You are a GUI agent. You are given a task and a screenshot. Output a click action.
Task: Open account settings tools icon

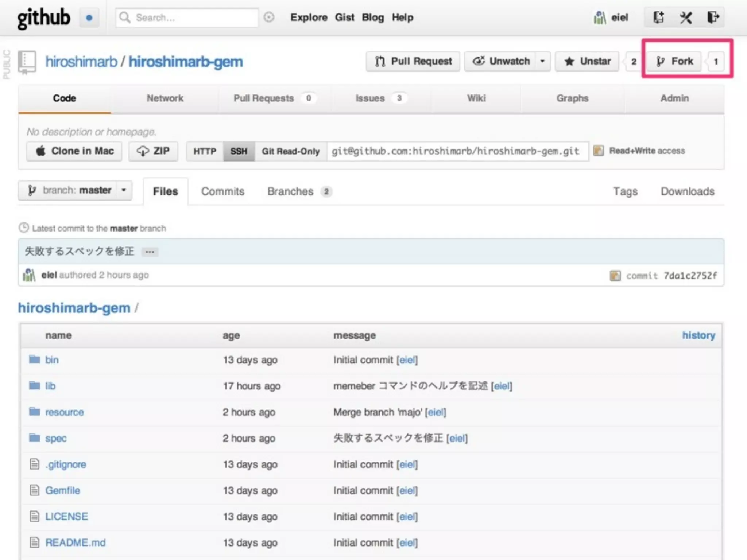pos(685,17)
